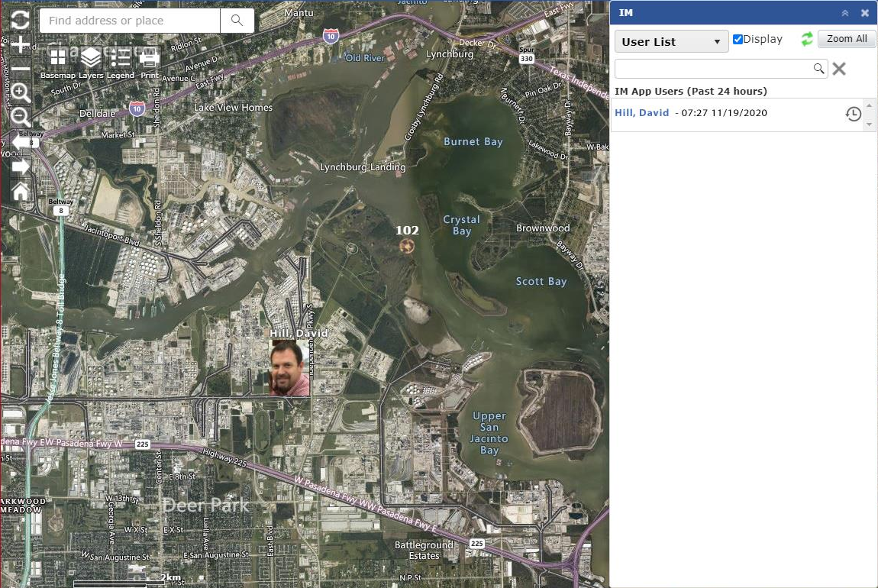Click the Hill, David user link

pyautogui.click(x=641, y=113)
